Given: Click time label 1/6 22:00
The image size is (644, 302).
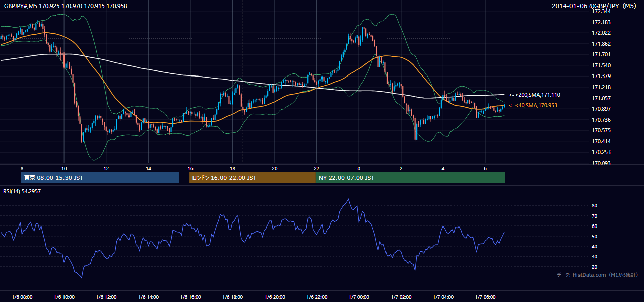Looking at the screenshot, I should coord(316,297).
